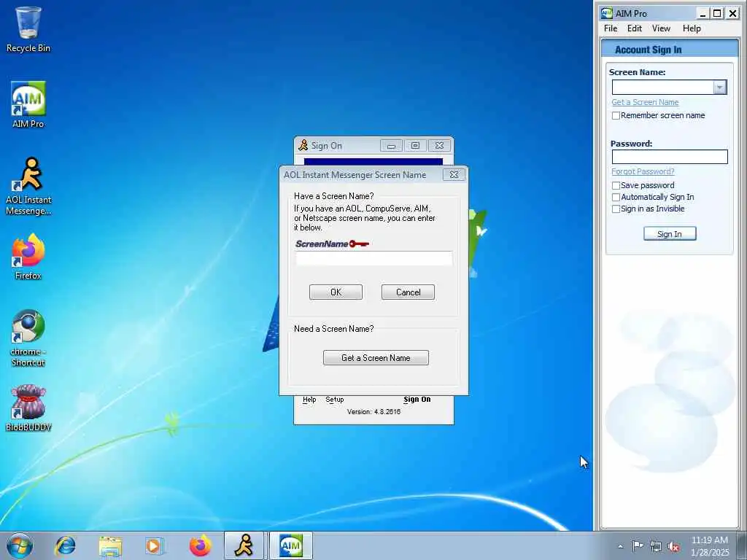Focus the Password field in AIM Pro
The width and height of the screenshot is (747, 560).
pyautogui.click(x=670, y=157)
